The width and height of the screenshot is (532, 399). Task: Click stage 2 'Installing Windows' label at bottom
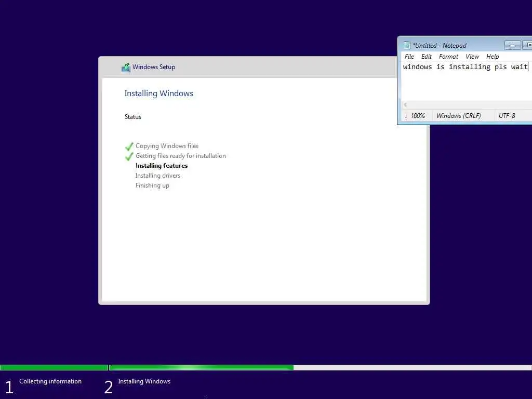(x=144, y=381)
